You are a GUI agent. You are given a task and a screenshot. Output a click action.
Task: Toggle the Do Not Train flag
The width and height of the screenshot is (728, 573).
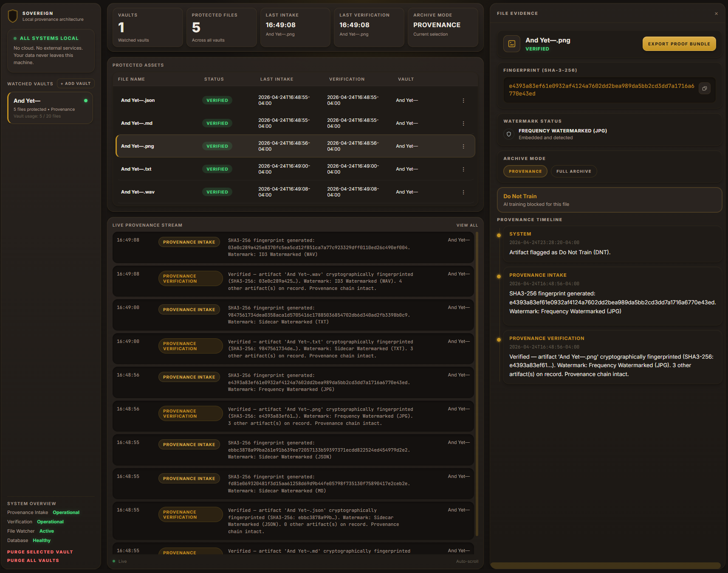(609, 200)
